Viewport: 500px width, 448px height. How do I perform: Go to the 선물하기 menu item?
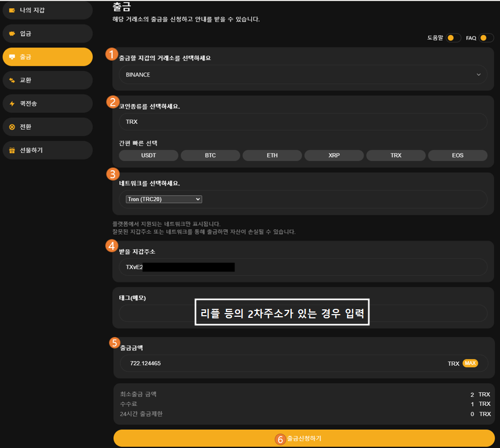[47, 150]
